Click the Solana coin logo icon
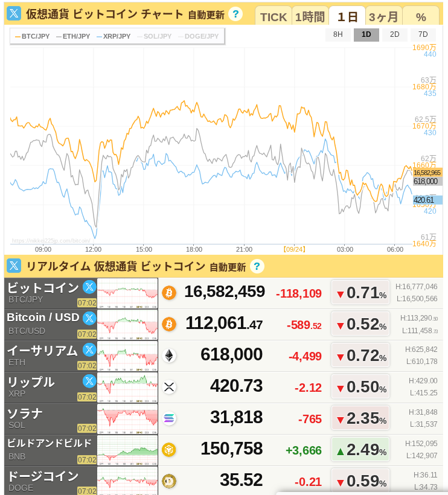Screen dimensions: 448x495 tap(169, 418)
